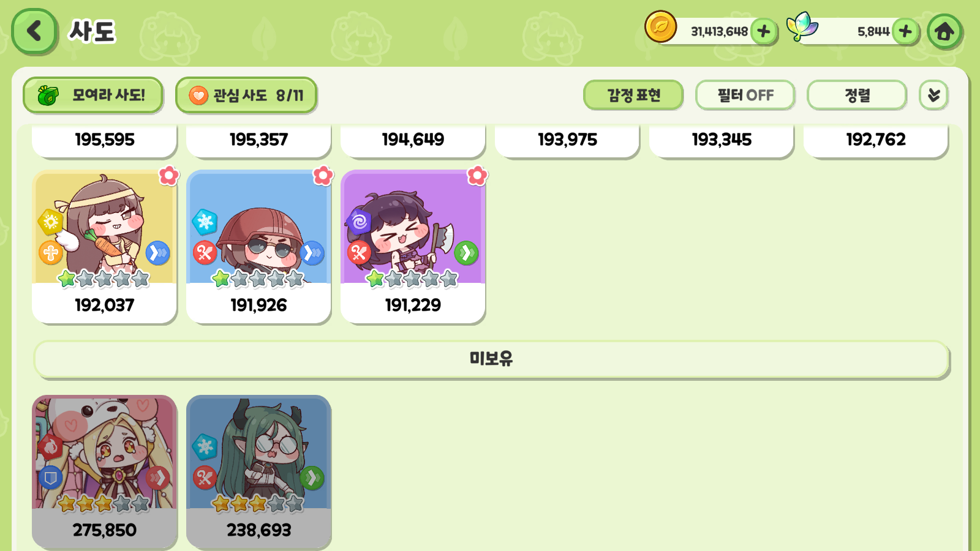The image size is (980, 551).
Task: Return to the home screen via house icon
Action: coord(944,31)
